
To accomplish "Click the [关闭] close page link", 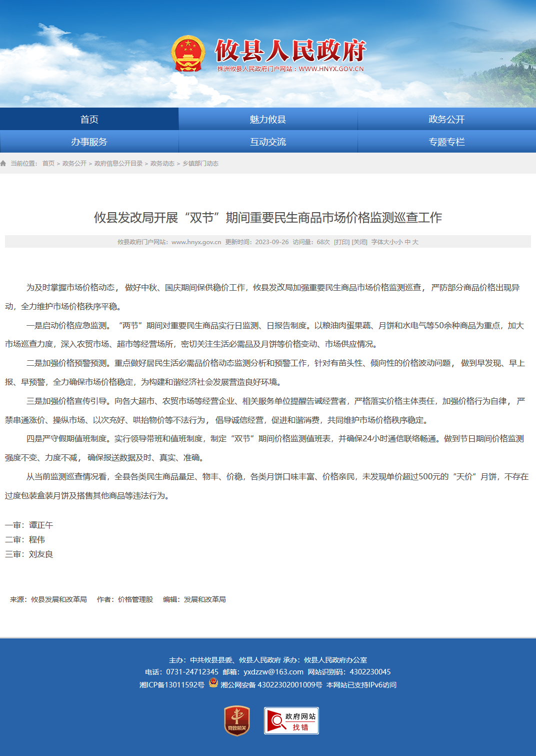I will point(359,242).
